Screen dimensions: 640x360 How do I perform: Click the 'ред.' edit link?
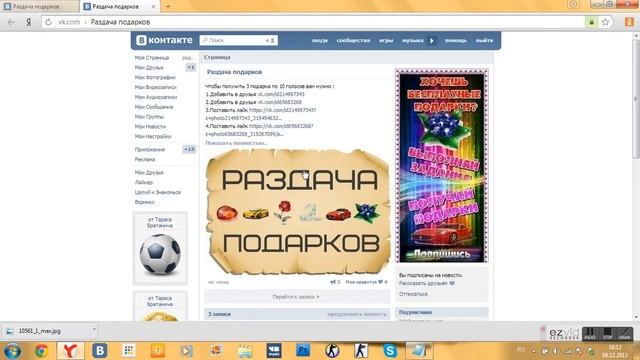click(x=187, y=58)
